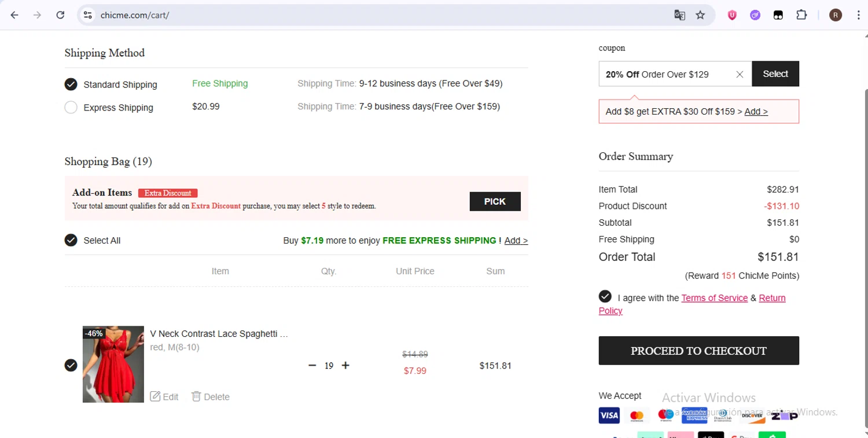Open the R profile avatar

(x=836, y=15)
